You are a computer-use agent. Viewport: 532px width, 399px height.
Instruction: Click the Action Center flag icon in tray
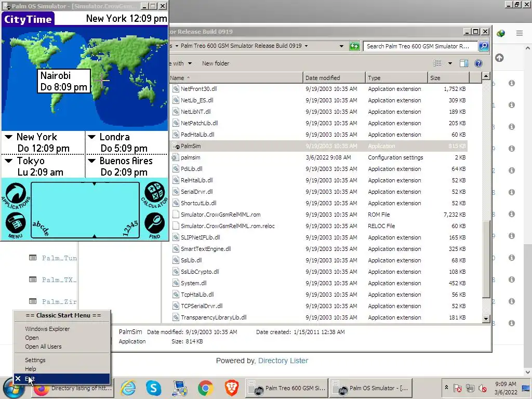tap(458, 388)
